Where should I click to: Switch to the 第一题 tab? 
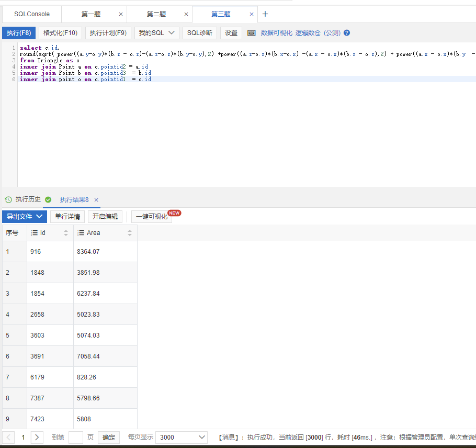pos(91,14)
